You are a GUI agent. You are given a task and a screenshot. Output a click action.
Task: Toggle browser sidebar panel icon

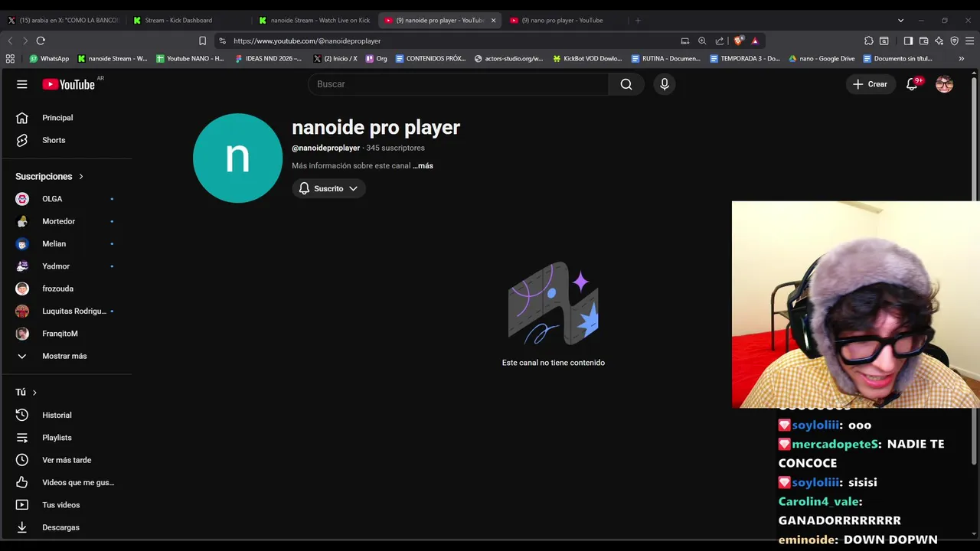point(908,41)
